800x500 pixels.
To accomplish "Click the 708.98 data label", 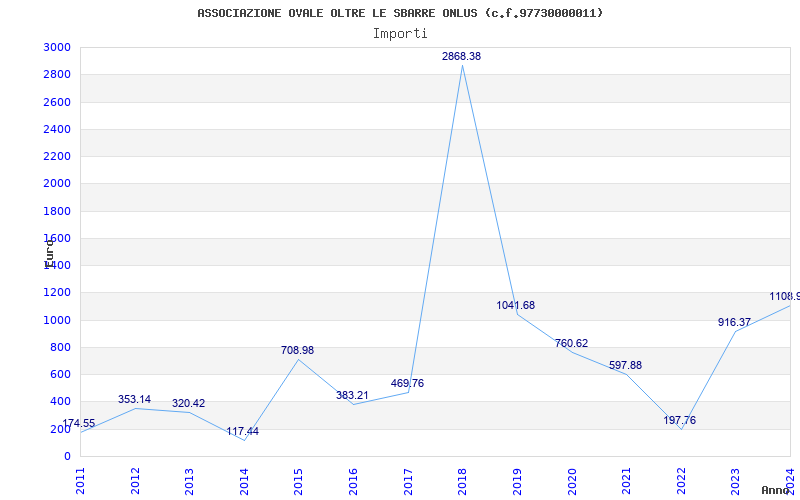I will click(x=297, y=351).
